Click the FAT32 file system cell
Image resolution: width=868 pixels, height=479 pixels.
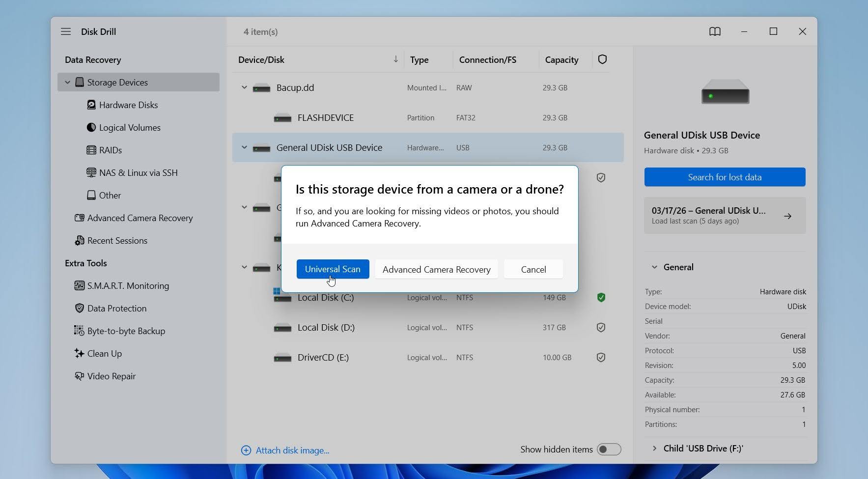[x=466, y=117]
